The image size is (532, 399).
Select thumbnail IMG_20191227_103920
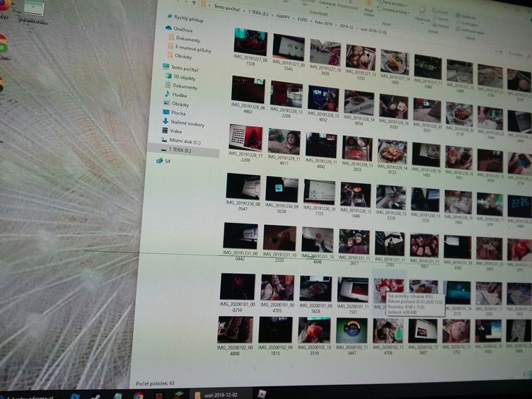(325, 57)
